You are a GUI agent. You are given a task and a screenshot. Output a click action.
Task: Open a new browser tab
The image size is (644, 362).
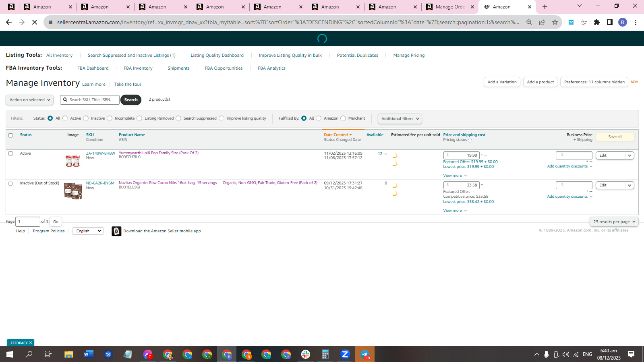pos(545,7)
